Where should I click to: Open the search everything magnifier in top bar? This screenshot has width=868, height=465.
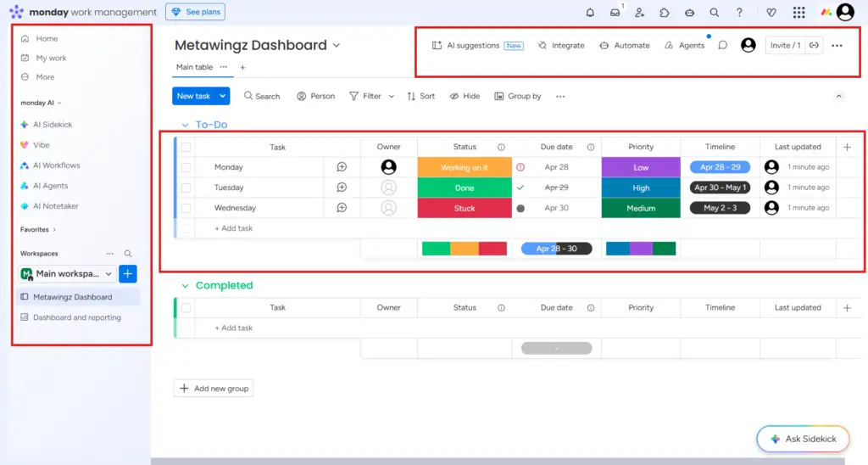(714, 12)
